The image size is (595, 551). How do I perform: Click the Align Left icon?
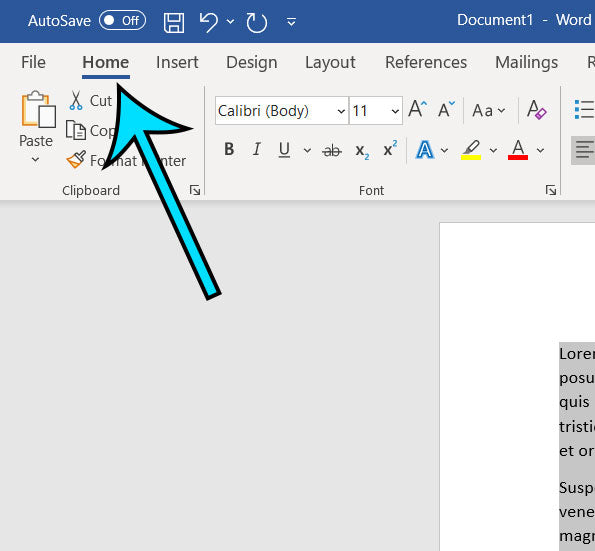pos(584,150)
